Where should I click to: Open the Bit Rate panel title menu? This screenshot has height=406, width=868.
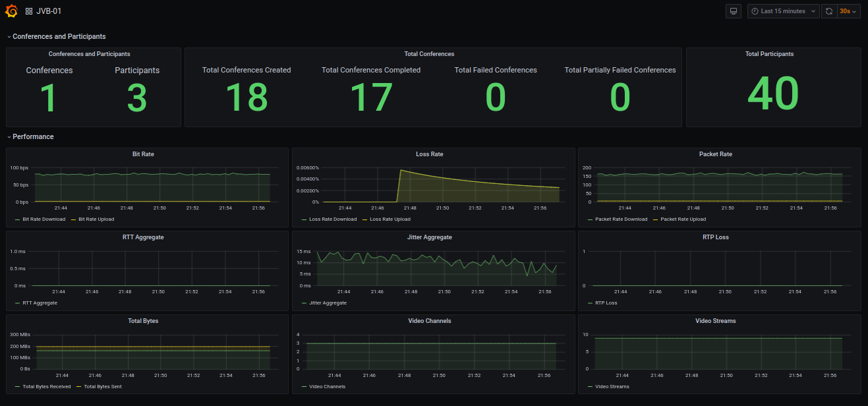point(143,154)
